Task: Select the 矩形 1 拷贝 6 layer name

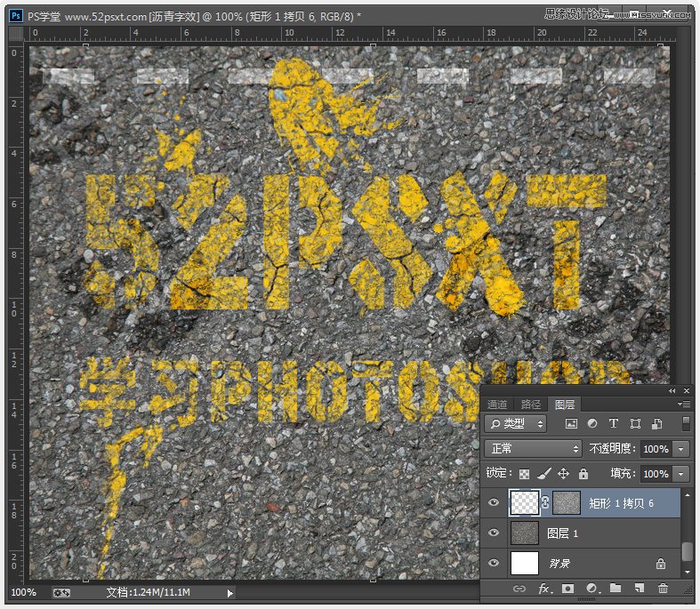Action: coord(621,503)
